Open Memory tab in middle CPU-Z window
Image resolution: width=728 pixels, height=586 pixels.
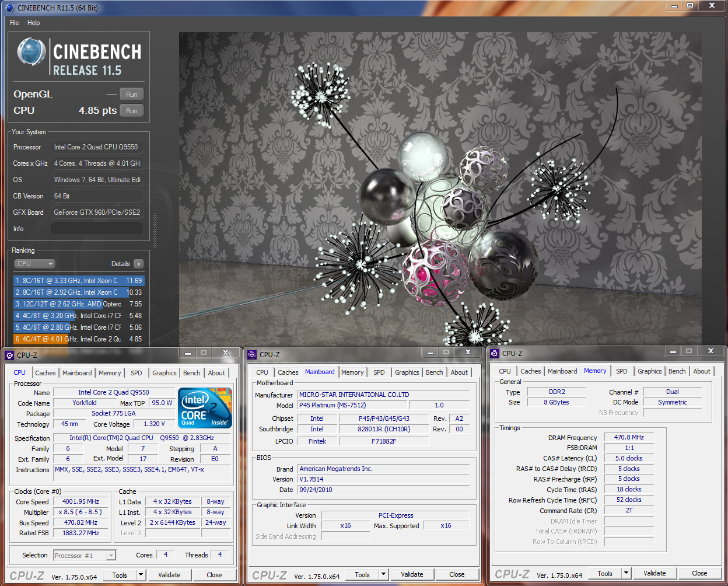tap(352, 372)
